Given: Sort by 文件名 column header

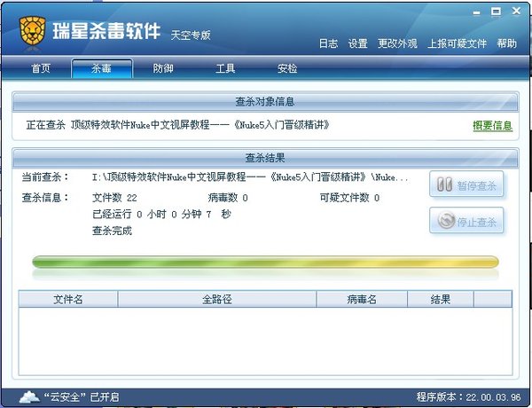Looking at the screenshot, I should (x=68, y=299).
